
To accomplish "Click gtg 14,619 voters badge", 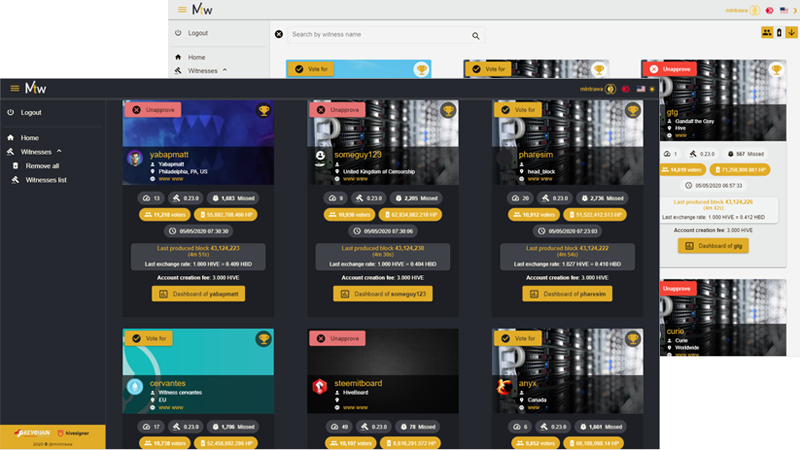I will point(683,169).
